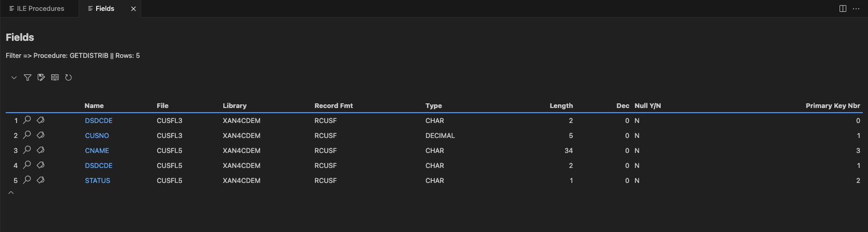Click the open-book icon in toolbar
The height and width of the screenshot is (232, 868).
pos(55,78)
